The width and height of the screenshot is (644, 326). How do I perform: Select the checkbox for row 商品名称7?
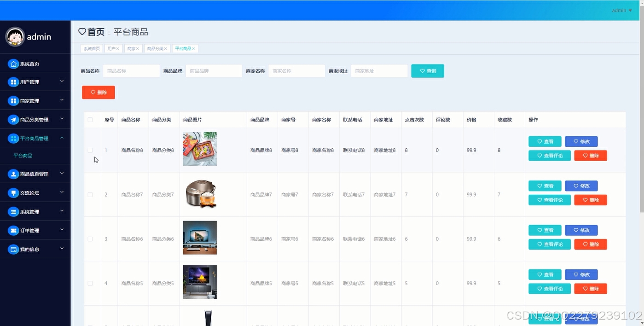[x=90, y=194]
